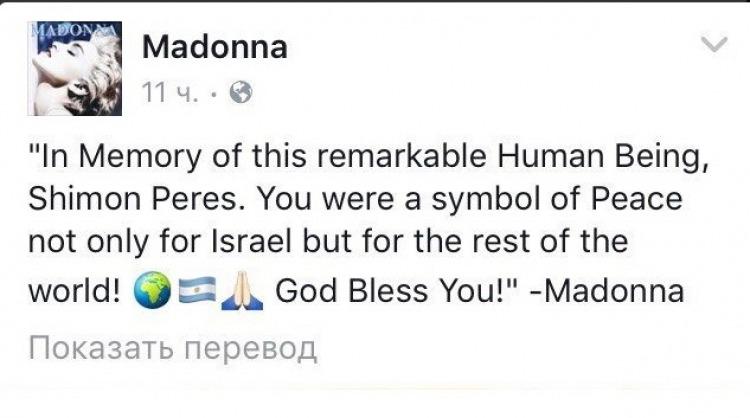Click "MADONNA" lettering on the album cover
The image size is (750, 418).
click(73, 30)
